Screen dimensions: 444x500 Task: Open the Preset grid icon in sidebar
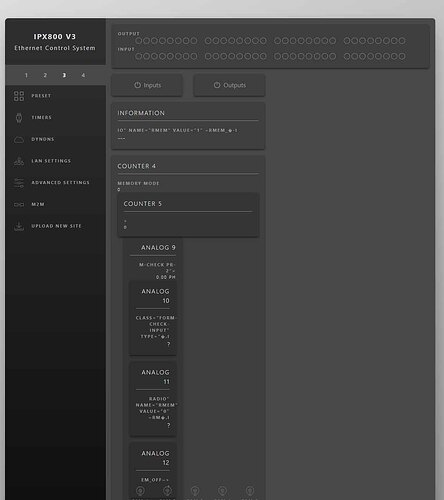coord(19,96)
